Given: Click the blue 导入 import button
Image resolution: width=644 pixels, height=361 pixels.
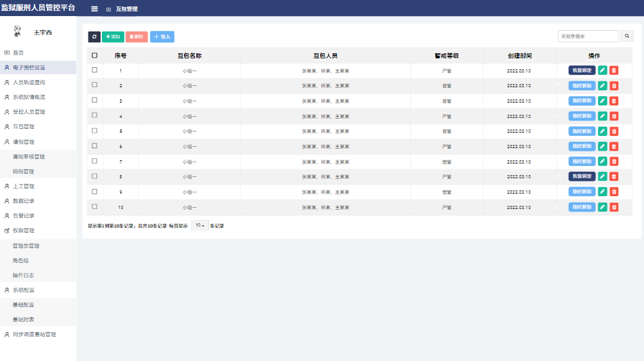Looking at the screenshot, I should (x=162, y=37).
